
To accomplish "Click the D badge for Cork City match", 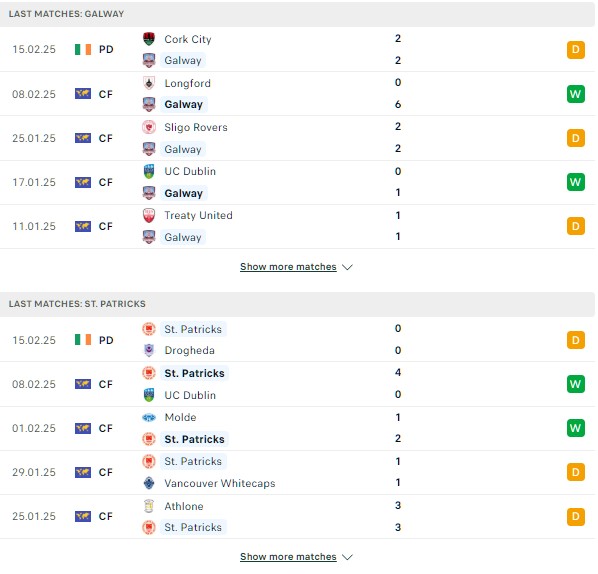I will pos(575,50).
